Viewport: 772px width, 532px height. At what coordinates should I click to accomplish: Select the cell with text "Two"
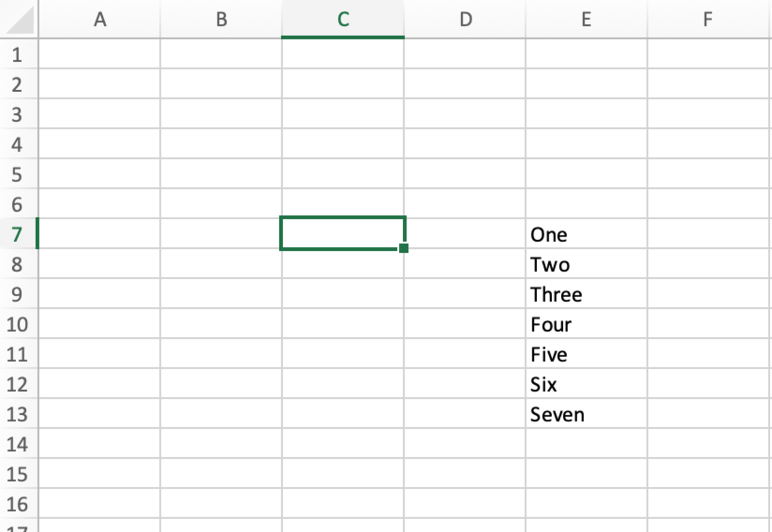[x=586, y=264]
